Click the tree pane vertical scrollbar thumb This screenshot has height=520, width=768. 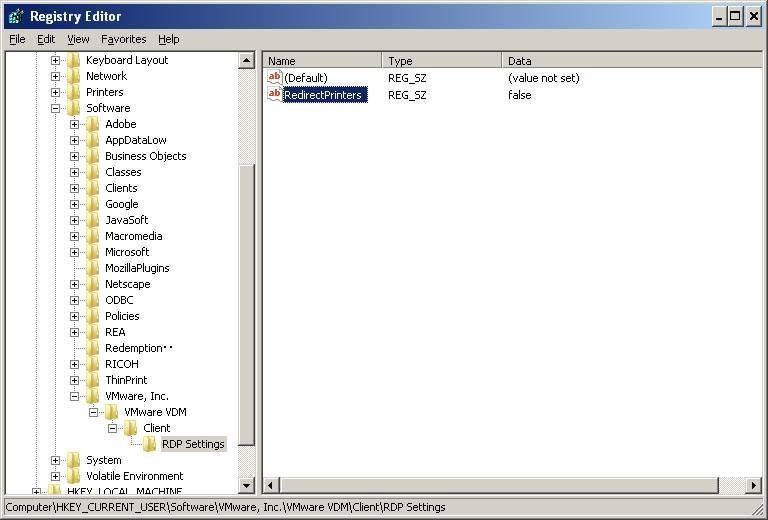click(x=246, y=305)
